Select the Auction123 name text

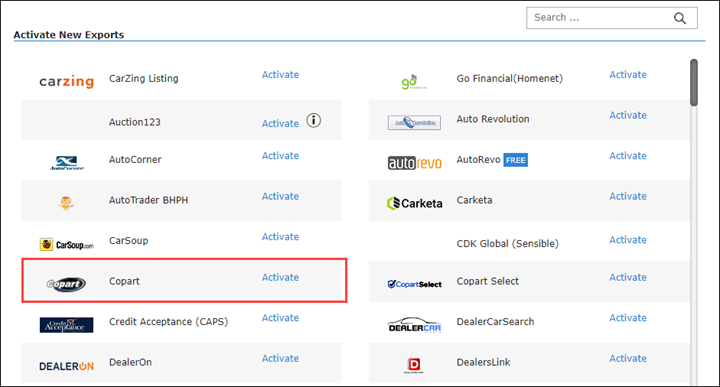pos(135,122)
